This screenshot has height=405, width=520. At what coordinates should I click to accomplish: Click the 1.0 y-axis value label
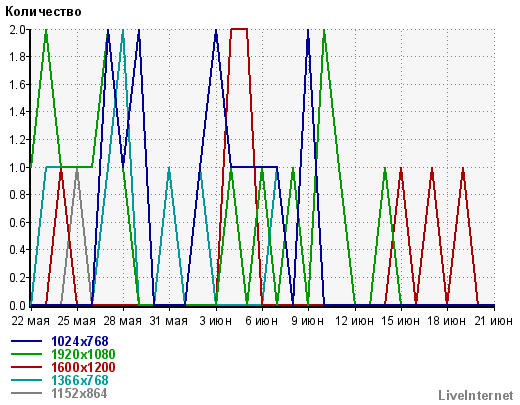pyautogui.click(x=17, y=167)
